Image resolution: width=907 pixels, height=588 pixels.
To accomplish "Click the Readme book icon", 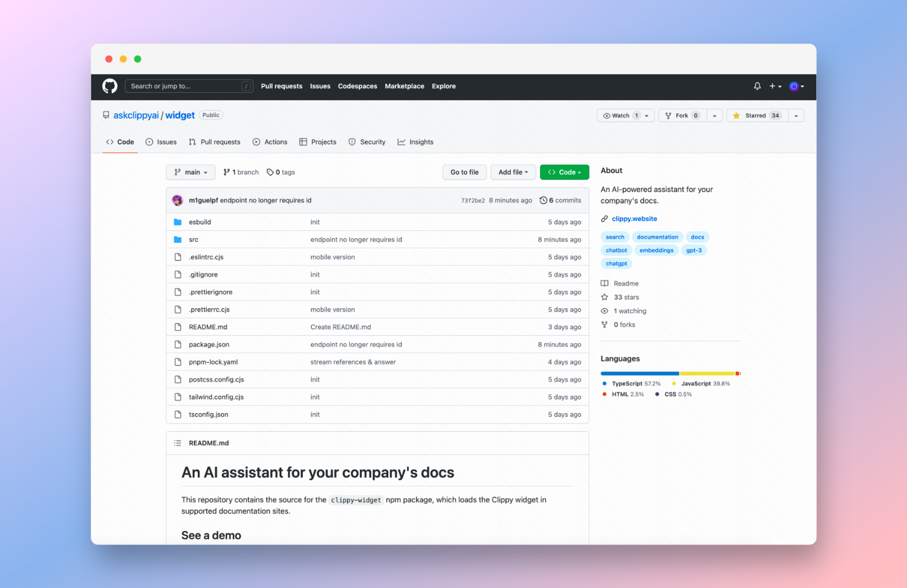I will click(x=605, y=283).
